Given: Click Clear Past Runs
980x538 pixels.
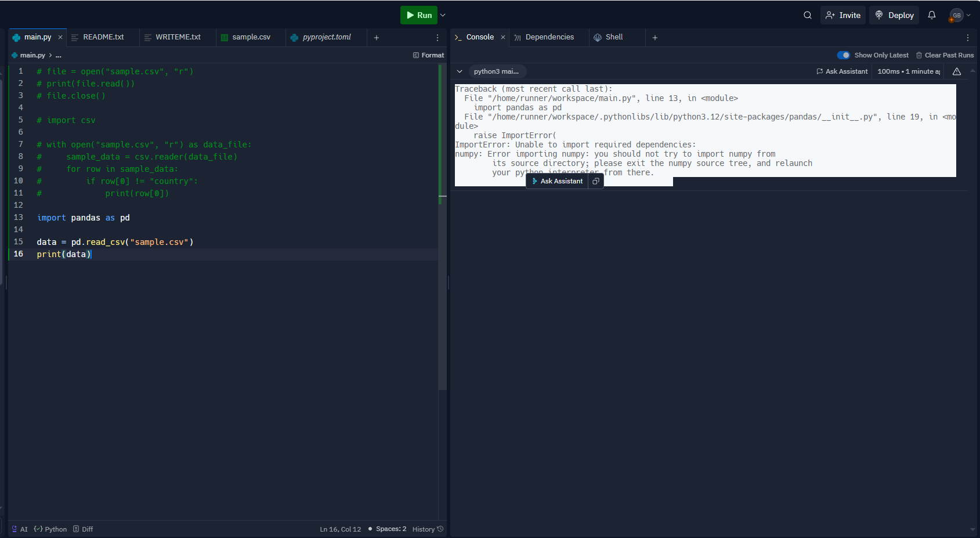Looking at the screenshot, I should tap(945, 55).
